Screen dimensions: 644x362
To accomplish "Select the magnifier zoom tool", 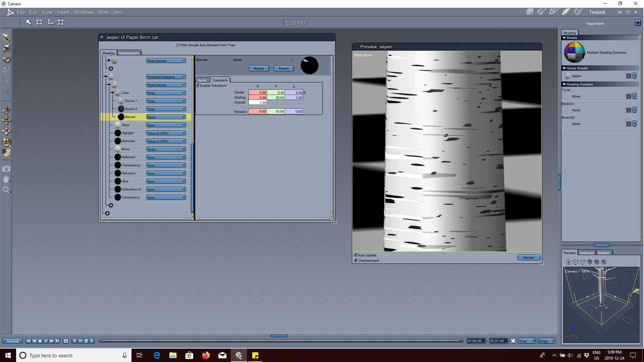I will [x=6, y=190].
